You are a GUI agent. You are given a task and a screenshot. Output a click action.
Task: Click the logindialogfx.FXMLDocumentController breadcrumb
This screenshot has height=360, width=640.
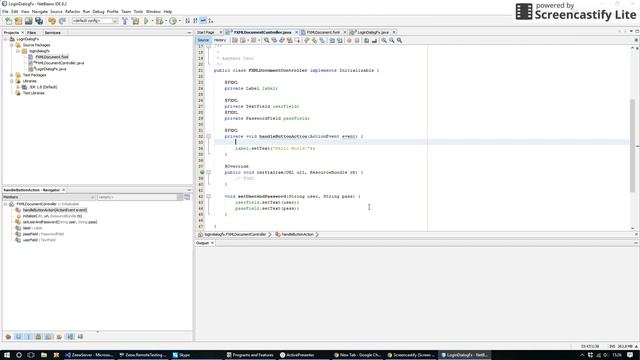[235, 235]
